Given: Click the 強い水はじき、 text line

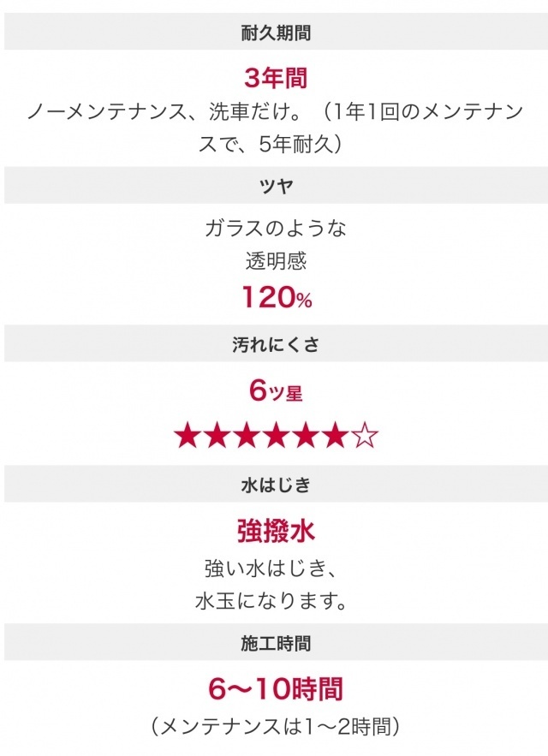Looking at the screenshot, I should tap(276, 568).
